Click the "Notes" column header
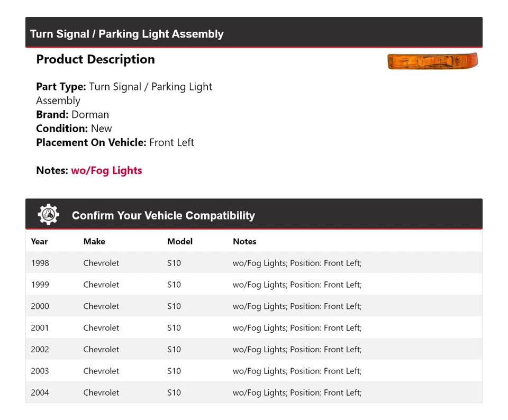508x420 pixels. click(244, 241)
